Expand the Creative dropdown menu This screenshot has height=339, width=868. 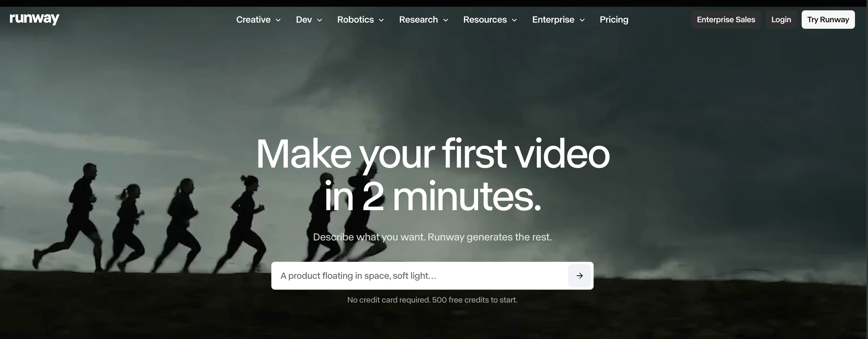point(258,20)
